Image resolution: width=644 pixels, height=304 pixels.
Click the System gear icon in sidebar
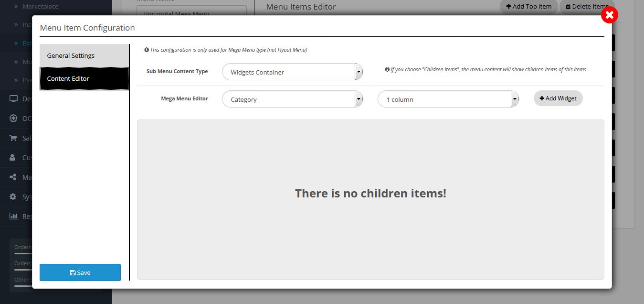[x=13, y=197]
